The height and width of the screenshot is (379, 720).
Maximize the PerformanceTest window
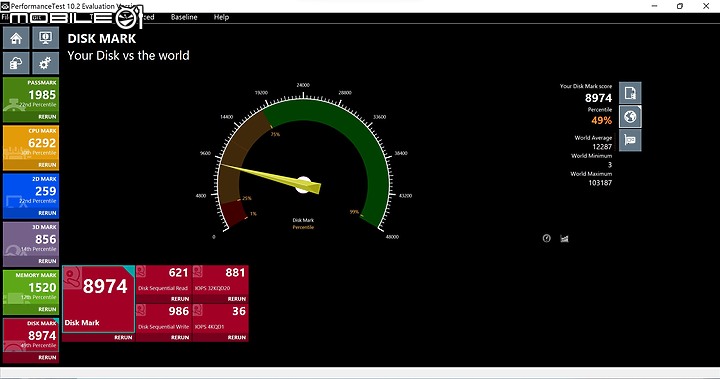[680, 6]
